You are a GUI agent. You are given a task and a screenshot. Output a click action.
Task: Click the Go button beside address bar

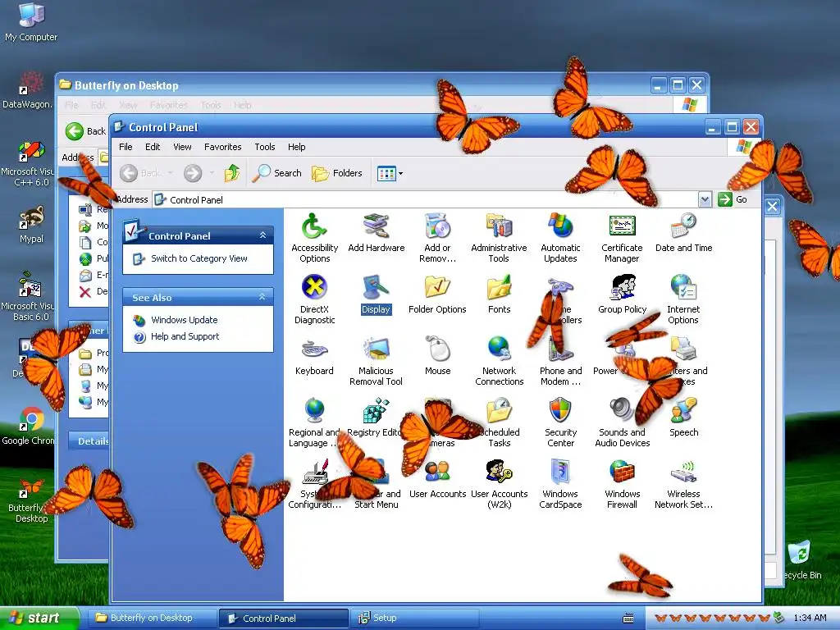733,199
